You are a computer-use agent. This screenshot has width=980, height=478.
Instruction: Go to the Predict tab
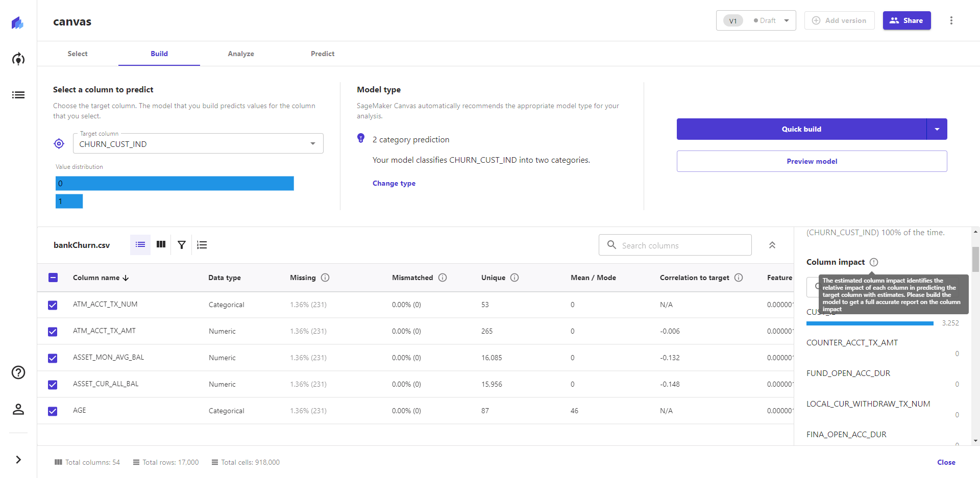tap(323, 54)
